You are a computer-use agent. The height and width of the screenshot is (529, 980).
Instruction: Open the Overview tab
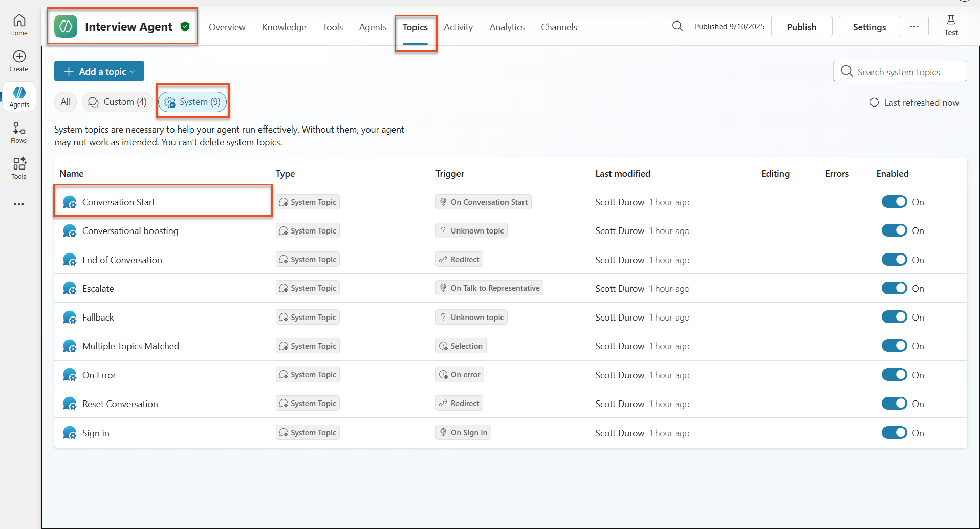pos(227,27)
